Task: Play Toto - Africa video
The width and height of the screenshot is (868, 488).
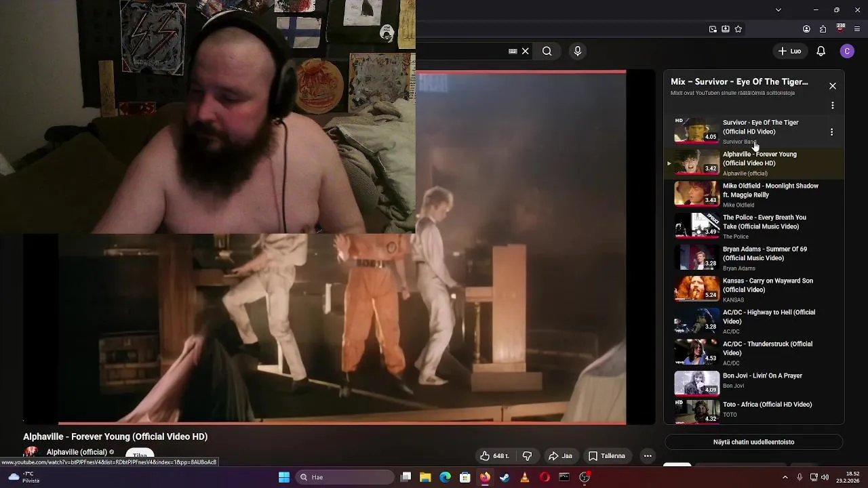Action: pyautogui.click(x=754, y=411)
